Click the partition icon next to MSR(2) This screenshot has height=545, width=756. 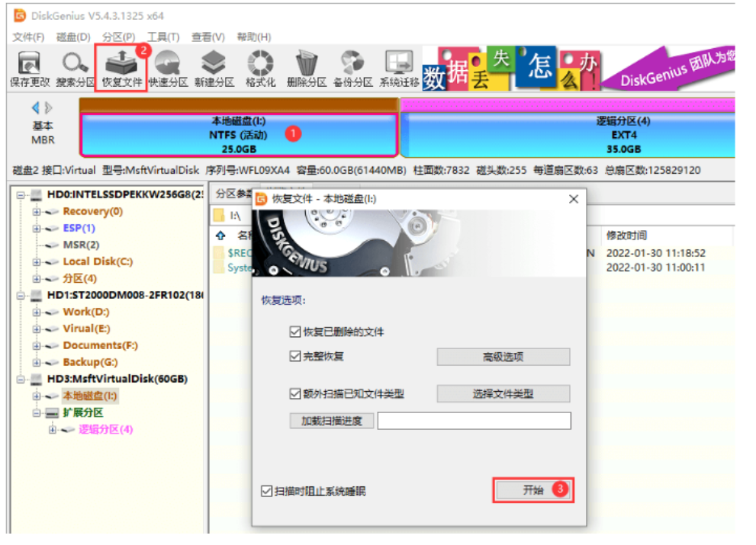click(52, 245)
